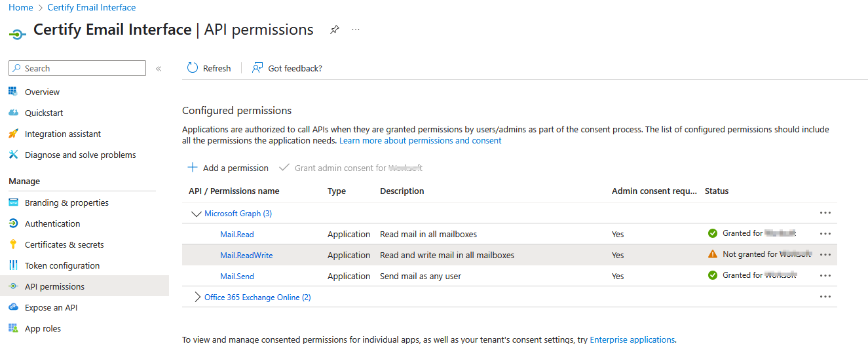This screenshot has height=344, width=868.
Task: Open Authentication page
Action: 52,223
